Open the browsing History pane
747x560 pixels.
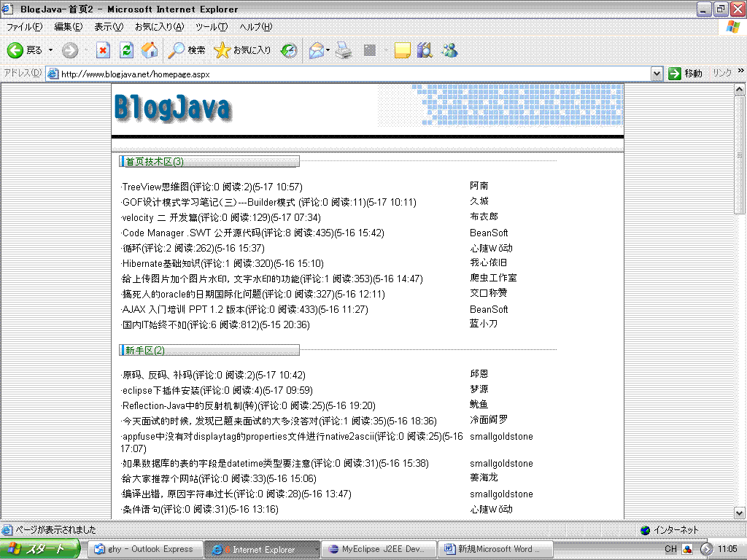[x=289, y=50]
